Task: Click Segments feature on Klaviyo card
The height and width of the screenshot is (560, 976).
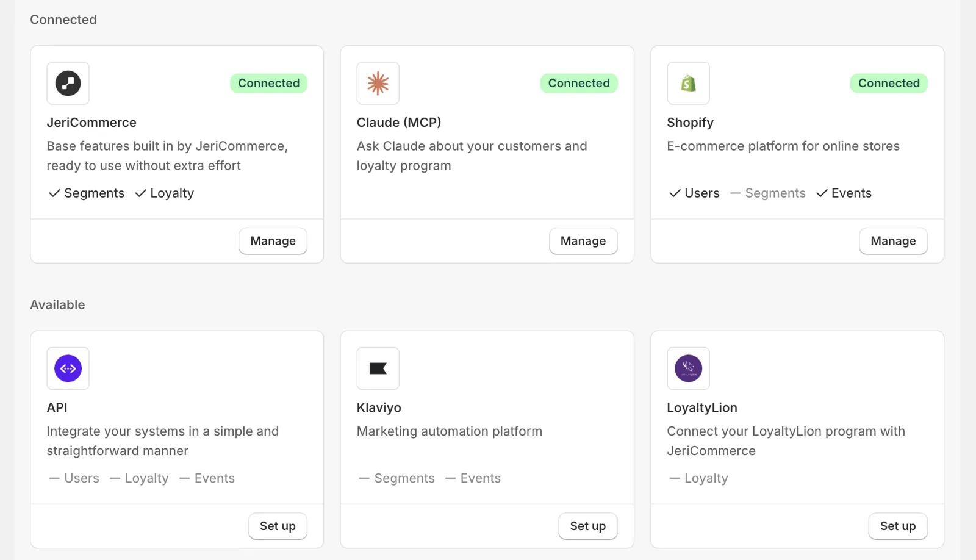Action: tap(396, 478)
